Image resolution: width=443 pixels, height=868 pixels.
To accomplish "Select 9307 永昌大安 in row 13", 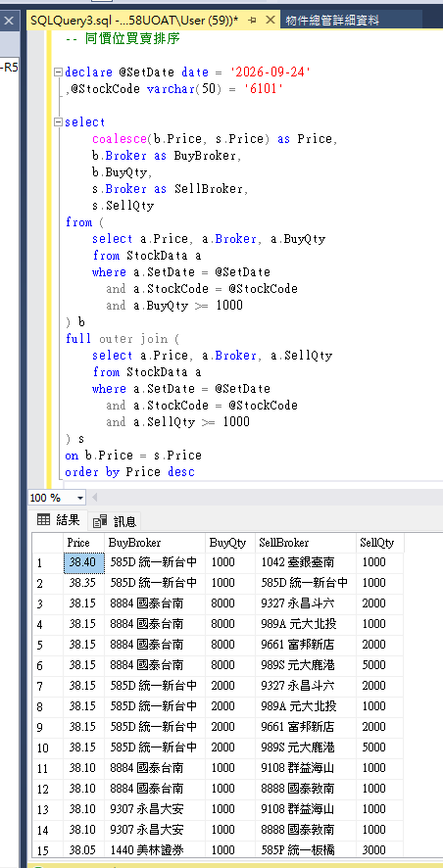I will (155, 809).
